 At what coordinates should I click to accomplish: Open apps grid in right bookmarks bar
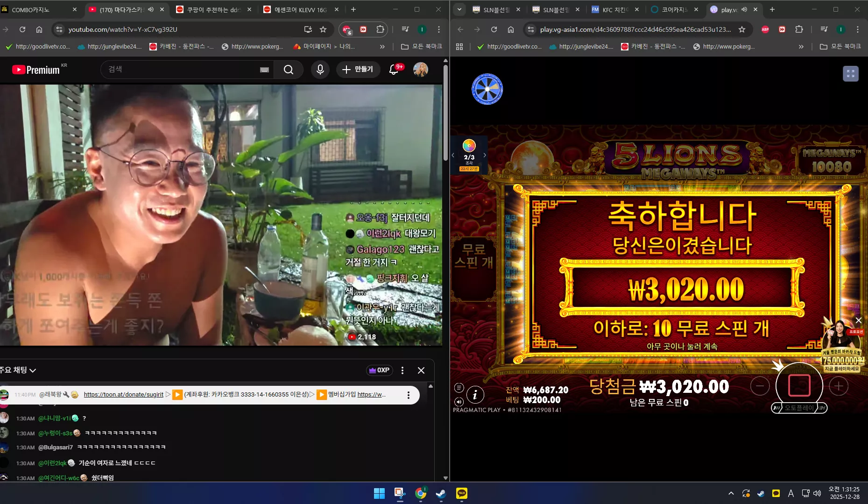[459, 47]
